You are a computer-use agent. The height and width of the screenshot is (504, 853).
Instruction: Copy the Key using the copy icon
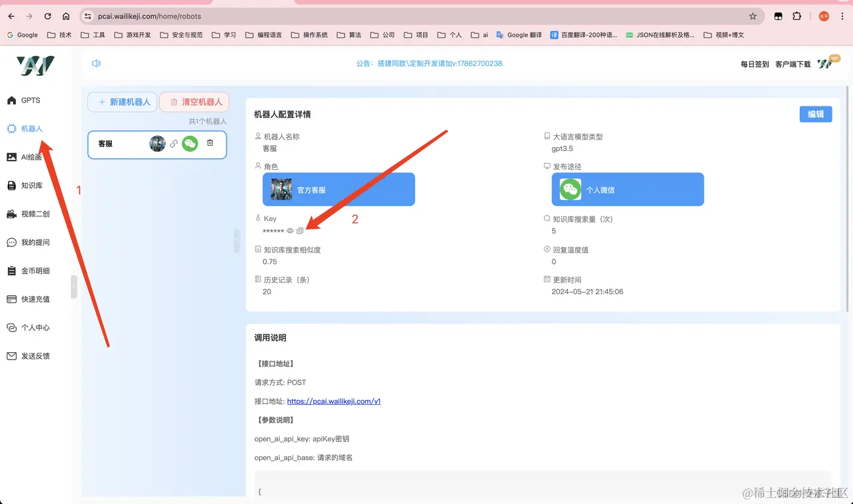(x=300, y=230)
